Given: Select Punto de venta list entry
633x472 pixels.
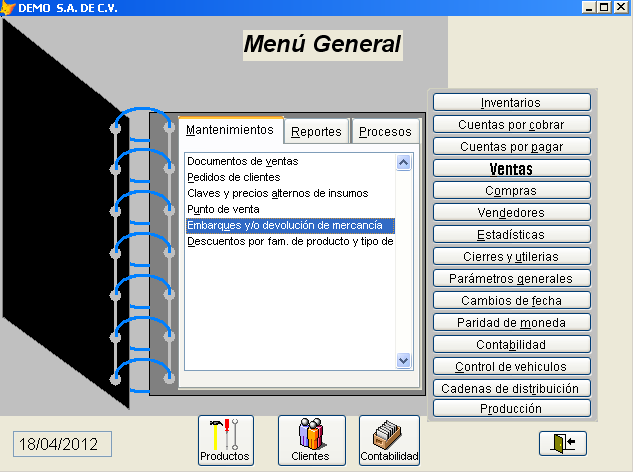Looking at the screenshot, I should coord(290,210).
